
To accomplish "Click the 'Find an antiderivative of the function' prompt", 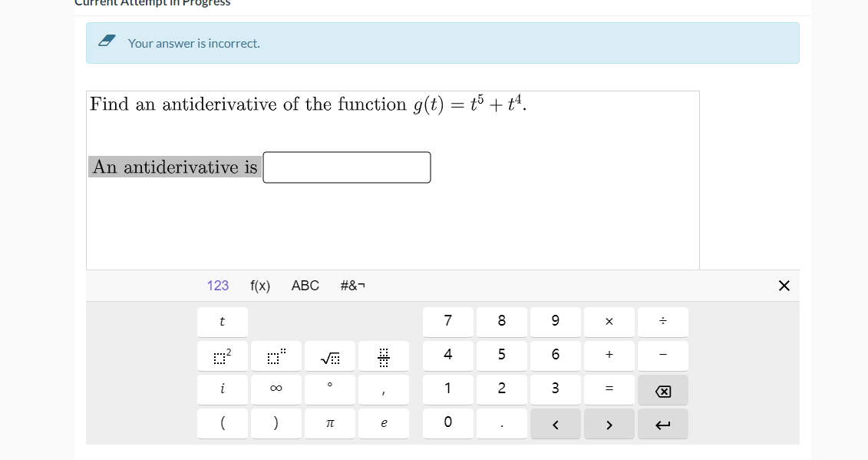I will point(248,104).
